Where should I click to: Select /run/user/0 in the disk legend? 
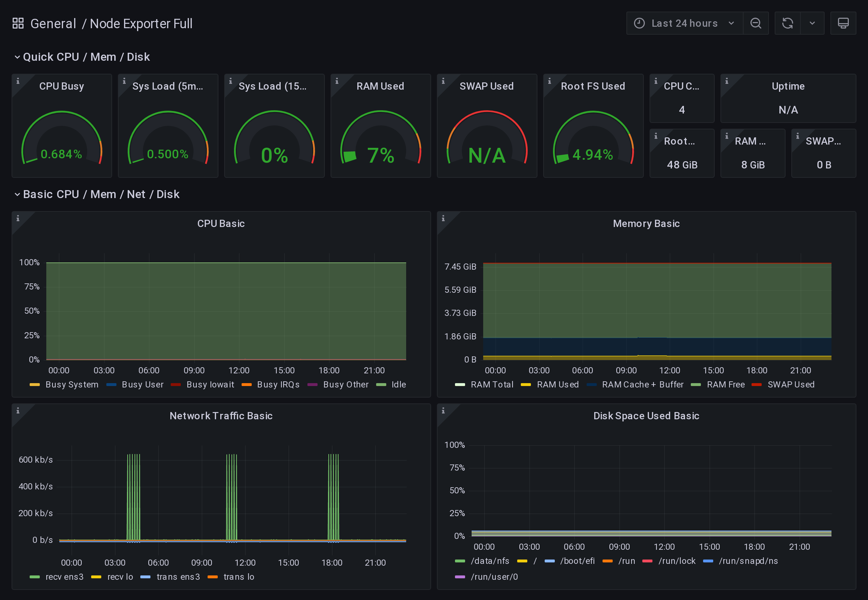pos(494,577)
